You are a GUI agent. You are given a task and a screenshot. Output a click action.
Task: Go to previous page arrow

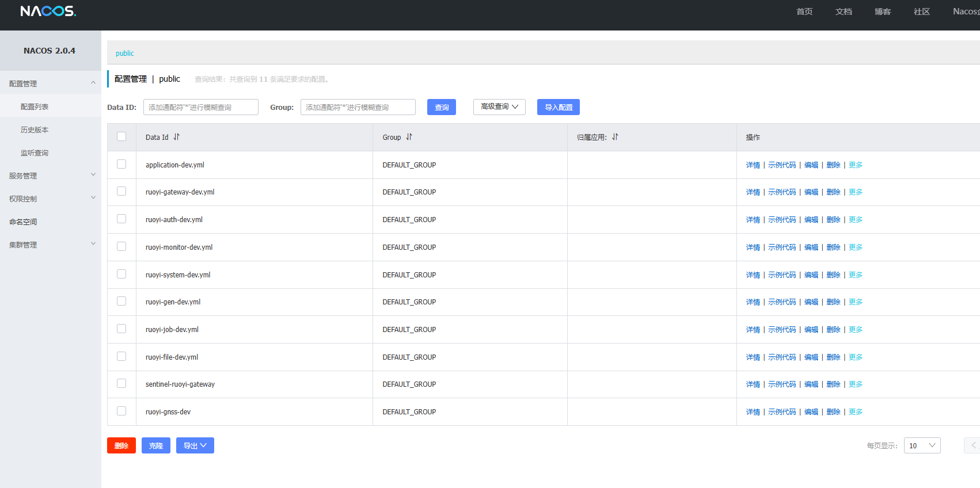[x=973, y=445]
